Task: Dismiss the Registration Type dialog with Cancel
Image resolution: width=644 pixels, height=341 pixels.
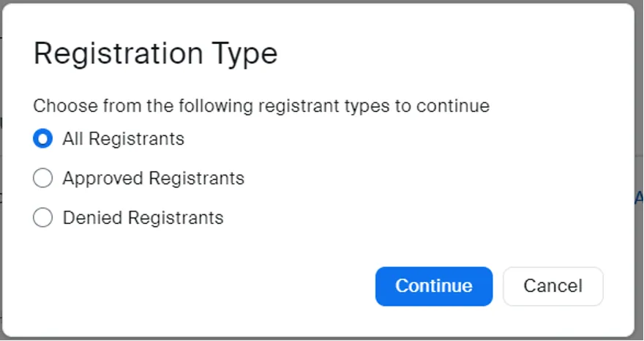Action: pos(553,286)
